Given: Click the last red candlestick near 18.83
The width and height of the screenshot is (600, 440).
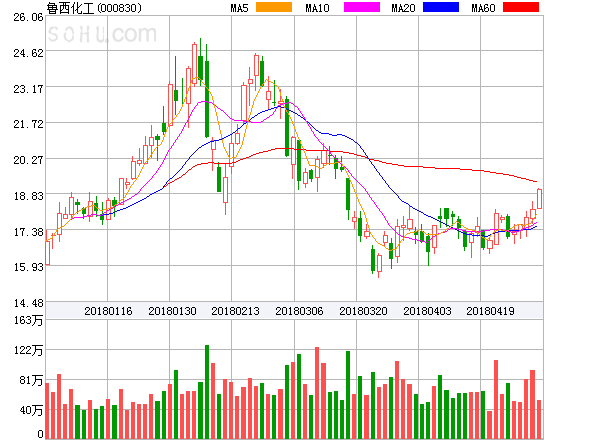Looking at the screenshot, I should tap(539, 199).
